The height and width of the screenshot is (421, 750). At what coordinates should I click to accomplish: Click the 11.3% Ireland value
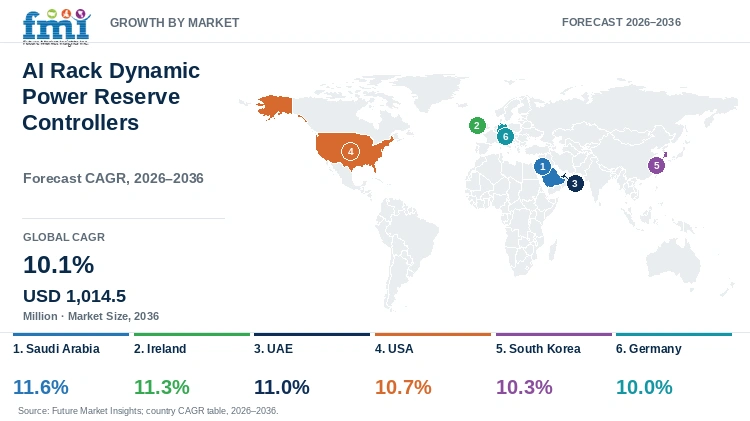tap(162, 387)
